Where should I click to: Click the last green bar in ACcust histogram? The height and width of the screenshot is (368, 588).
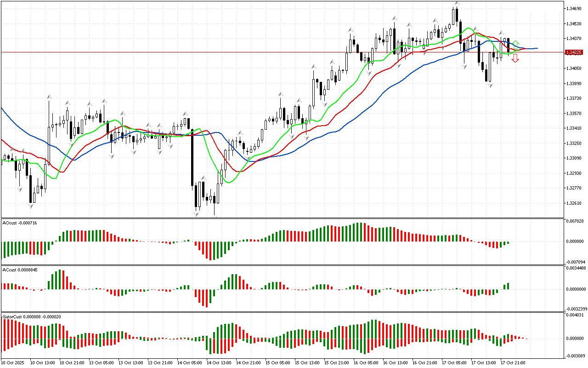[508, 286]
